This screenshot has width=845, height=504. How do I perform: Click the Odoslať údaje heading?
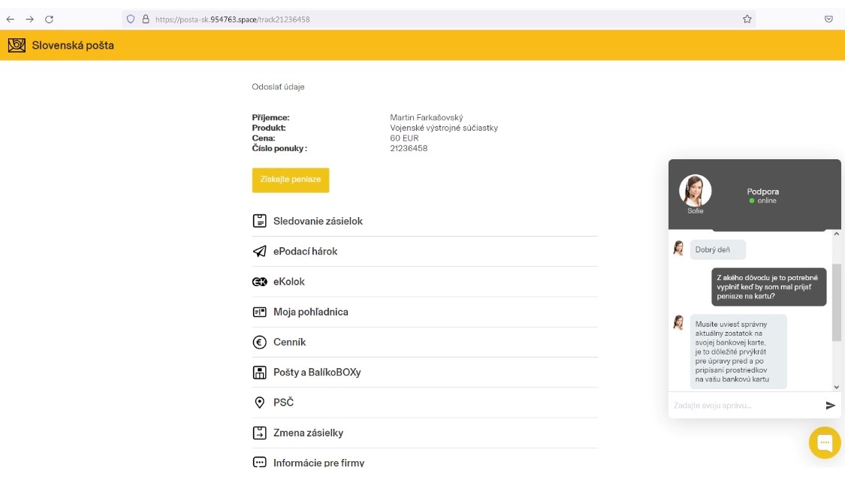pyautogui.click(x=278, y=86)
